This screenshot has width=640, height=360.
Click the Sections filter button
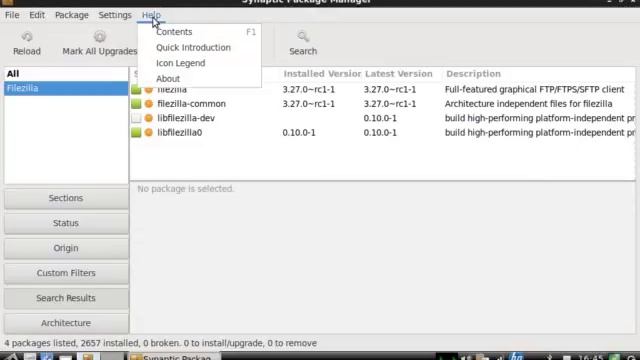pyautogui.click(x=66, y=198)
